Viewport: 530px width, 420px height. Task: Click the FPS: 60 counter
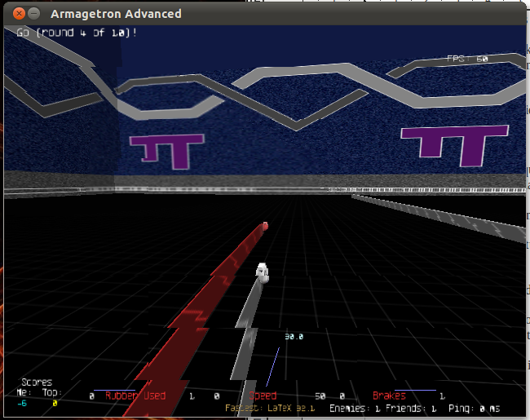(467, 59)
